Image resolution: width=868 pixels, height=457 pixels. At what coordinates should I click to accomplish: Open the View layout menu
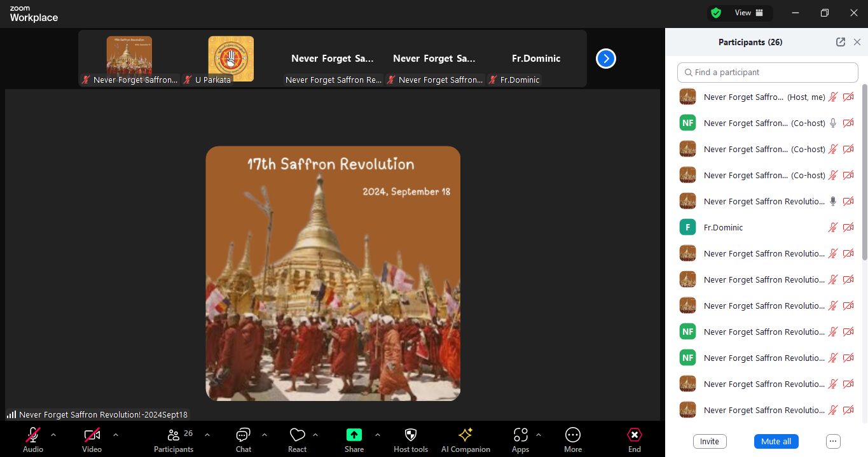point(748,13)
